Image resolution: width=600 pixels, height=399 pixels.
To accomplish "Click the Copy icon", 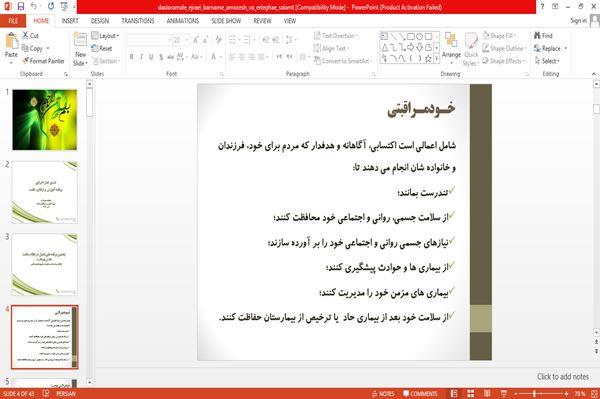I will point(25,48).
